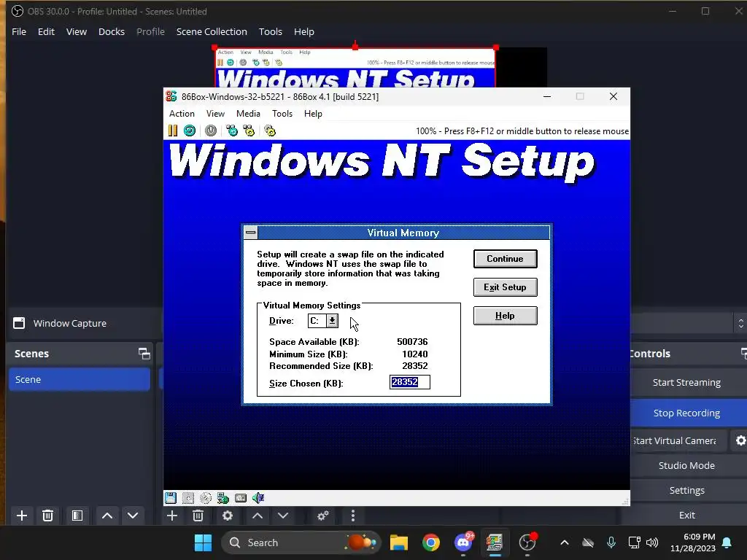Pop out the Scenes dock
Viewport: 747px width, 560px height.
[144, 354]
